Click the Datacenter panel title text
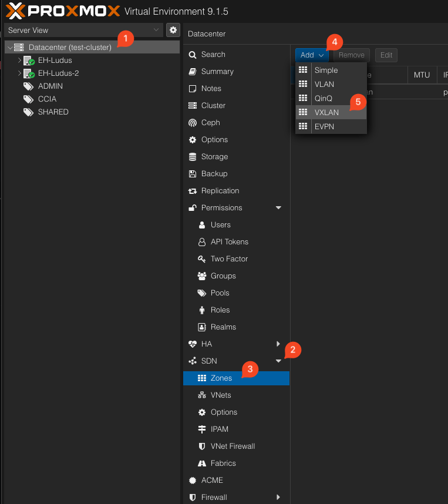This screenshot has height=504, width=448. [207, 33]
